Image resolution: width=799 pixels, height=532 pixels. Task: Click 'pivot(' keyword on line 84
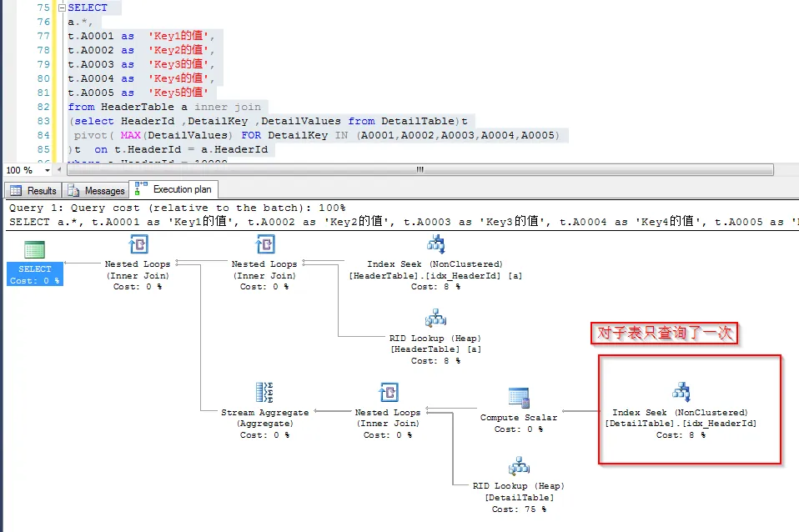click(x=93, y=135)
